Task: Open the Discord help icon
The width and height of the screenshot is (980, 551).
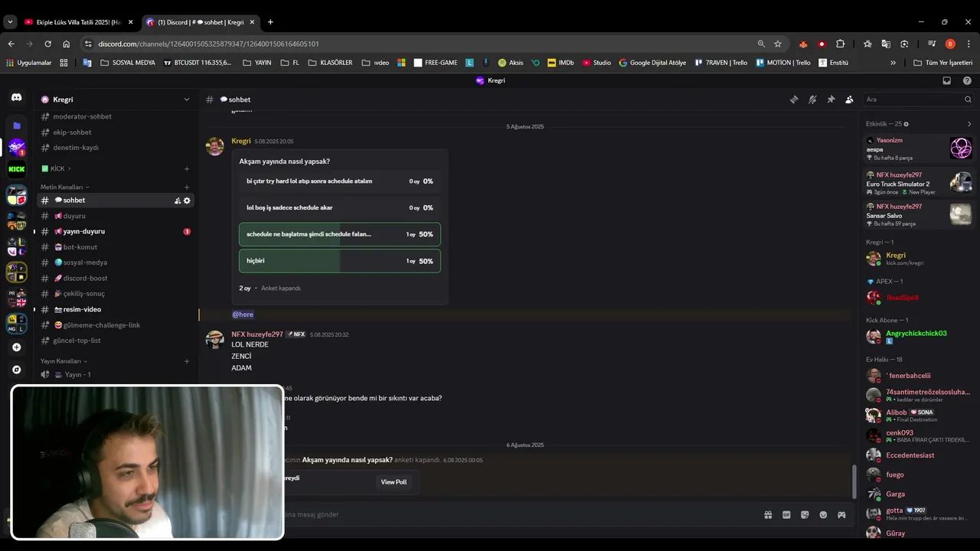Action: point(967,80)
